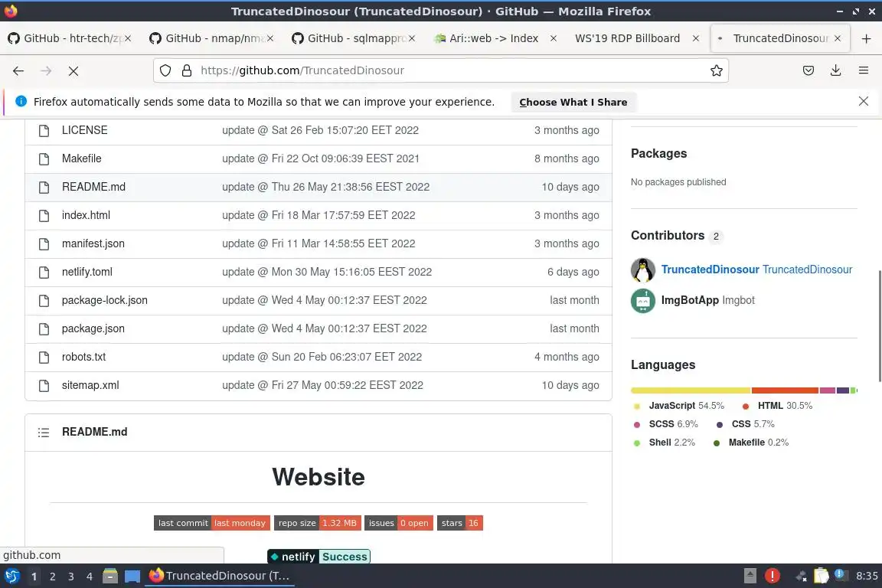Open the Contributors section heading
Viewport: 882px width, 588px height.
click(667, 235)
